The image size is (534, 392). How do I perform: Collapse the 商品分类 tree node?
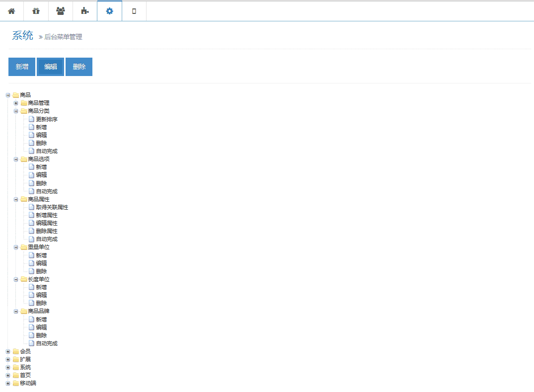coord(16,111)
